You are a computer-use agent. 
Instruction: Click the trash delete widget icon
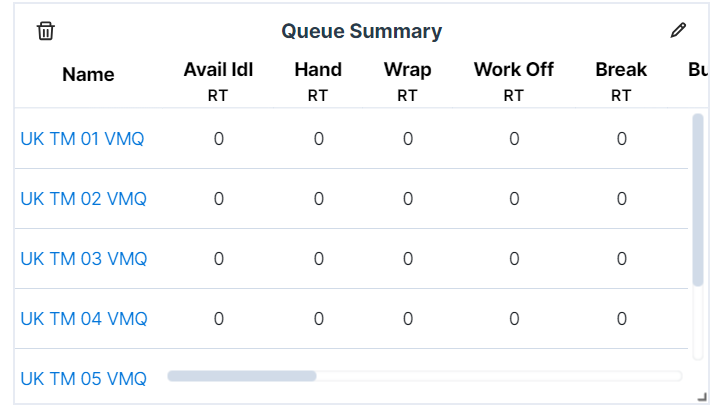click(x=45, y=31)
